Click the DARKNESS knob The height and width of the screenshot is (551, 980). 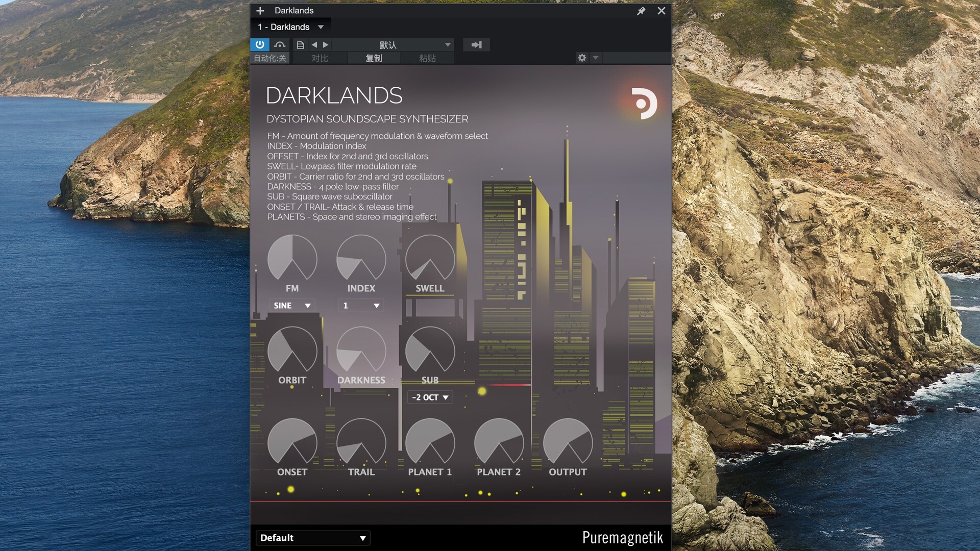point(361,350)
